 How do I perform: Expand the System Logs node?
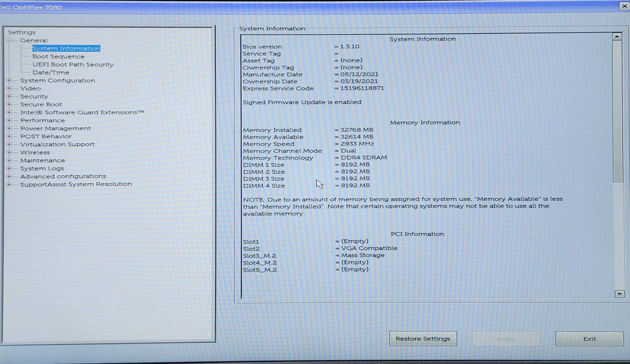(9, 168)
